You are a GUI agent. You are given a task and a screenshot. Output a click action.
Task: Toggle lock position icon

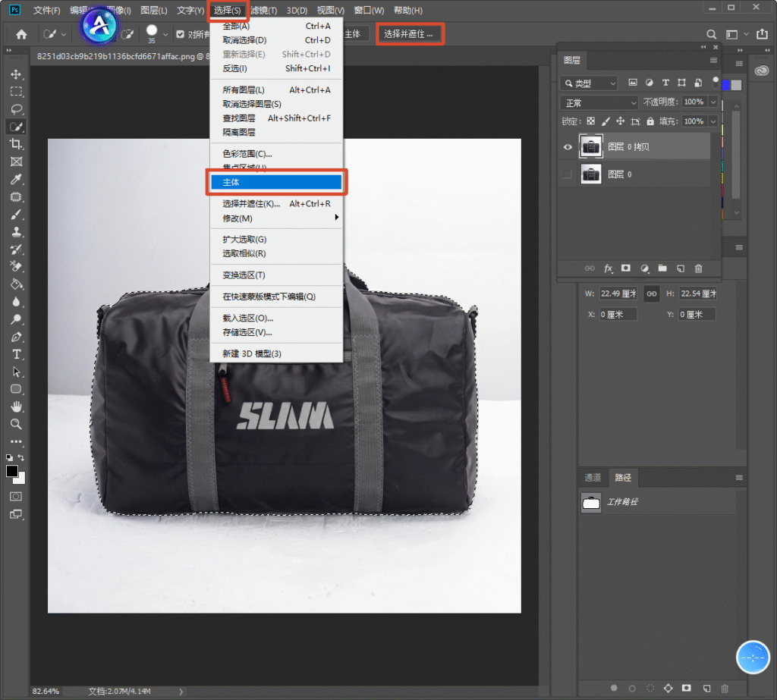click(x=620, y=121)
